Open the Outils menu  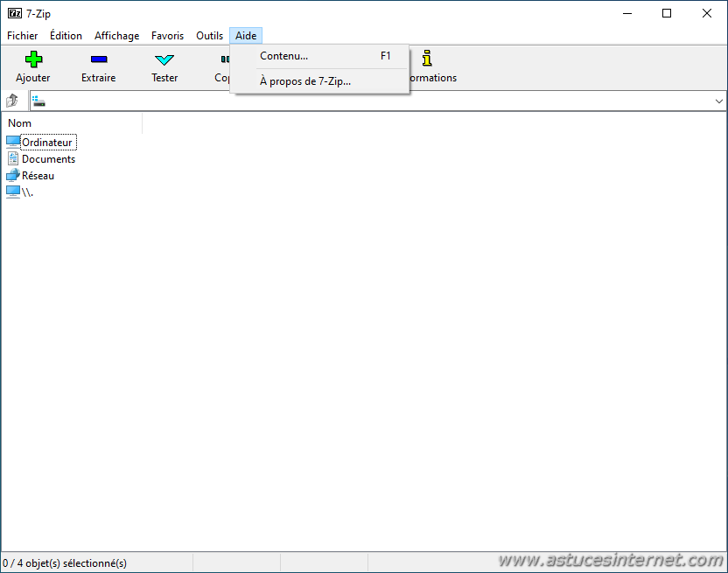(x=209, y=36)
